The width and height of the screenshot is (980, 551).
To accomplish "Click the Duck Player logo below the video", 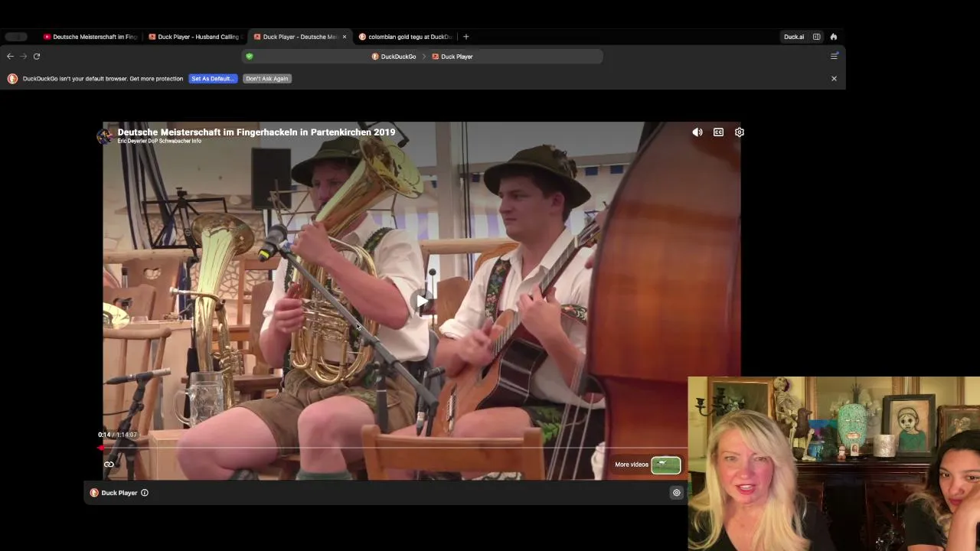I will 94,493.
